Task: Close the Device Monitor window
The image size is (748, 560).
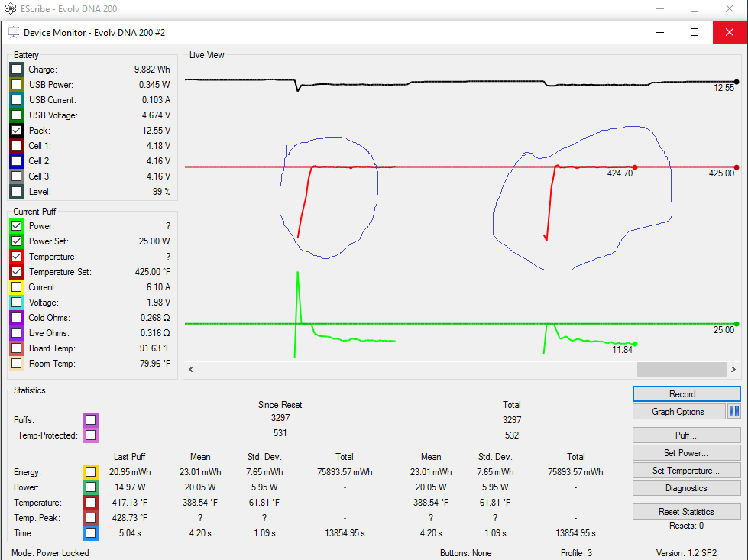Action: point(730,32)
